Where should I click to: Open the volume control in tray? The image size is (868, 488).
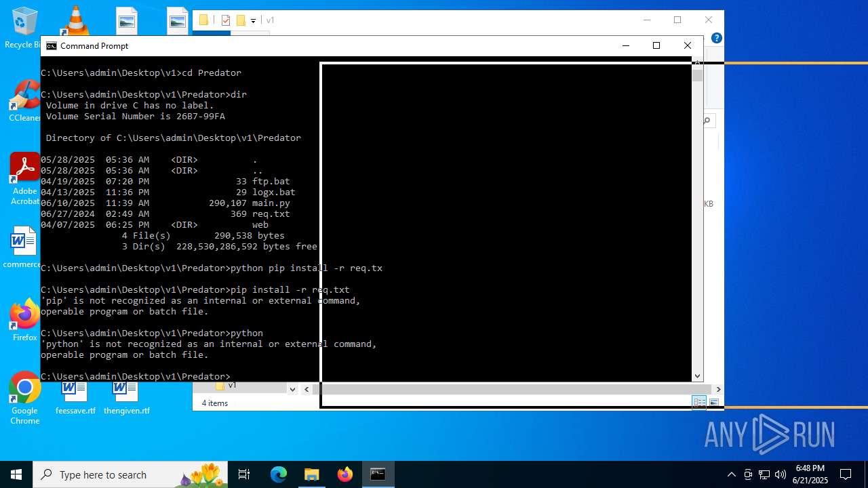pos(781,474)
